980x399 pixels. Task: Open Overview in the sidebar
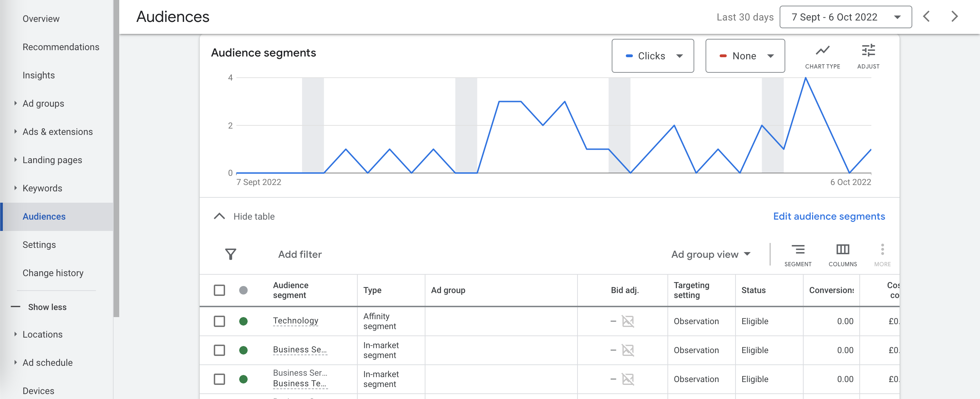pos(41,18)
